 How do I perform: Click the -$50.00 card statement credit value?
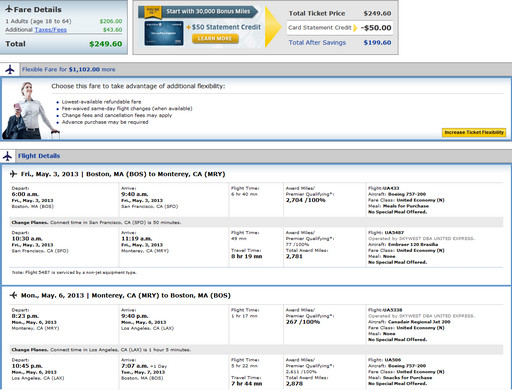(x=376, y=28)
